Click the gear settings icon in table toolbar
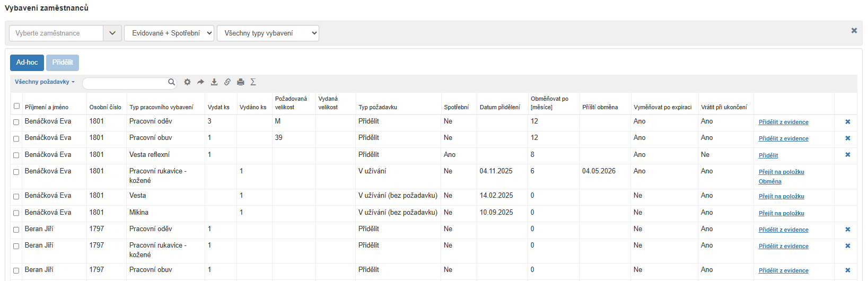 [x=187, y=82]
